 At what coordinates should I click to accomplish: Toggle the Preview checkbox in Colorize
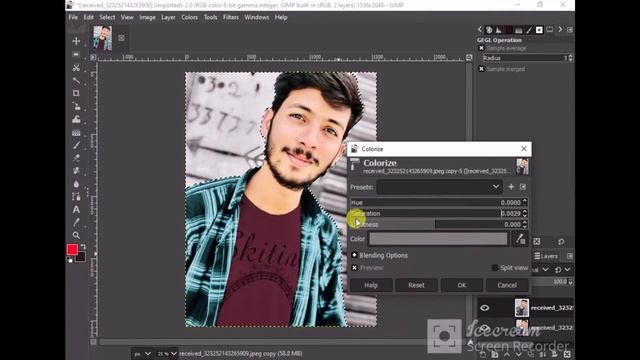pos(354,268)
